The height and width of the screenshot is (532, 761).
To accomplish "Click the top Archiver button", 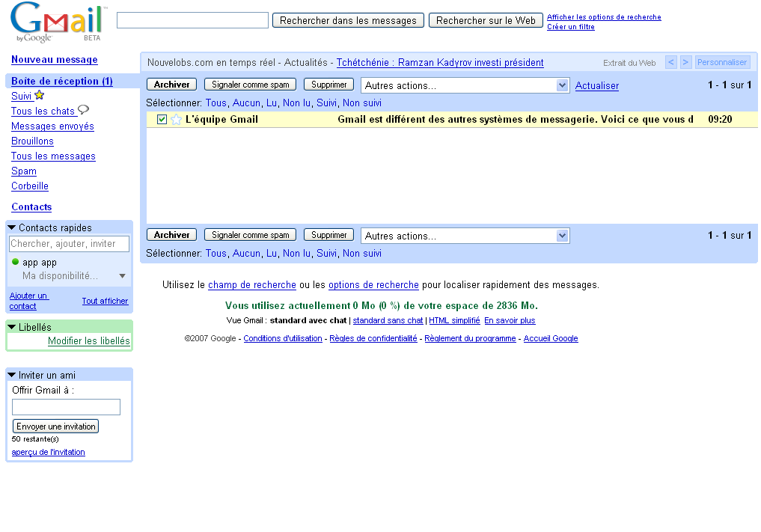I will pyautogui.click(x=172, y=85).
